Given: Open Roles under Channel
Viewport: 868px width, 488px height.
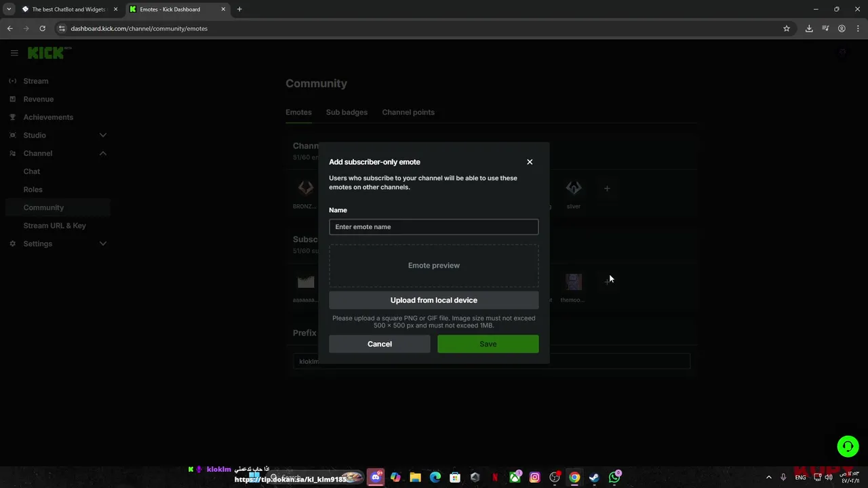Looking at the screenshot, I should pos(33,190).
